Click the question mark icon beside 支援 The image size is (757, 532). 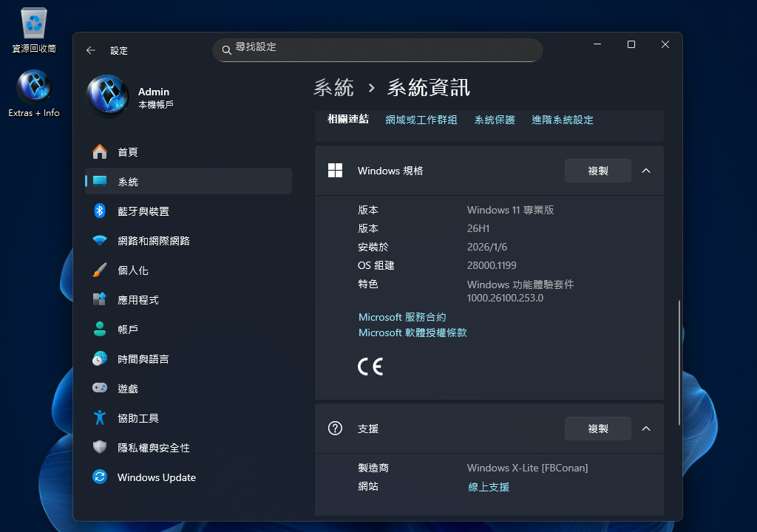point(335,429)
